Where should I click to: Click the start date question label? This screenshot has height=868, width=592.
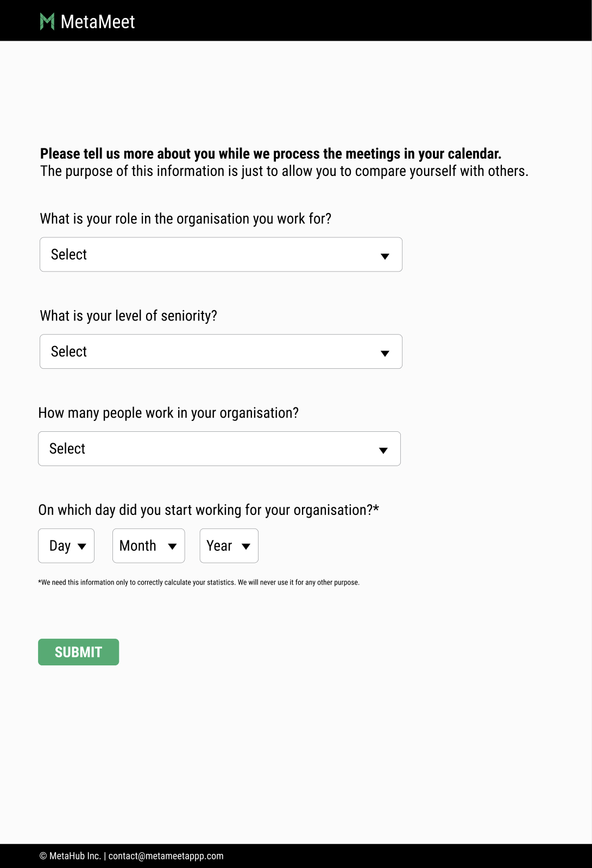tap(209, 510)
